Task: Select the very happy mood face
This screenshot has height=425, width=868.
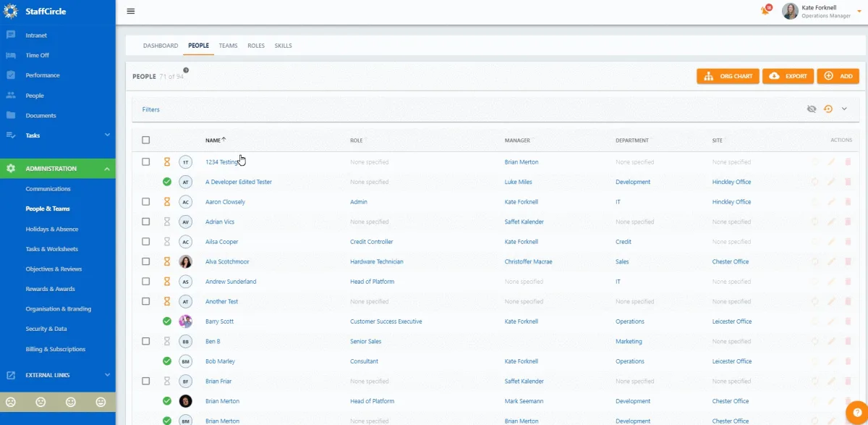Action: coord(101,402)
